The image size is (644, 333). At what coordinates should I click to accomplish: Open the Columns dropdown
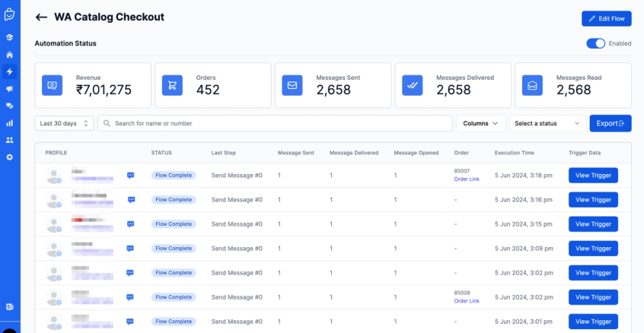click(480, 123)
